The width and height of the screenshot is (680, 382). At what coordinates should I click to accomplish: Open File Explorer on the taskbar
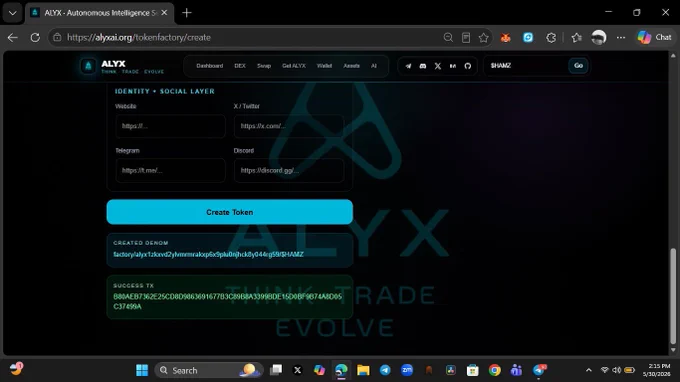[x=363, y=370]
